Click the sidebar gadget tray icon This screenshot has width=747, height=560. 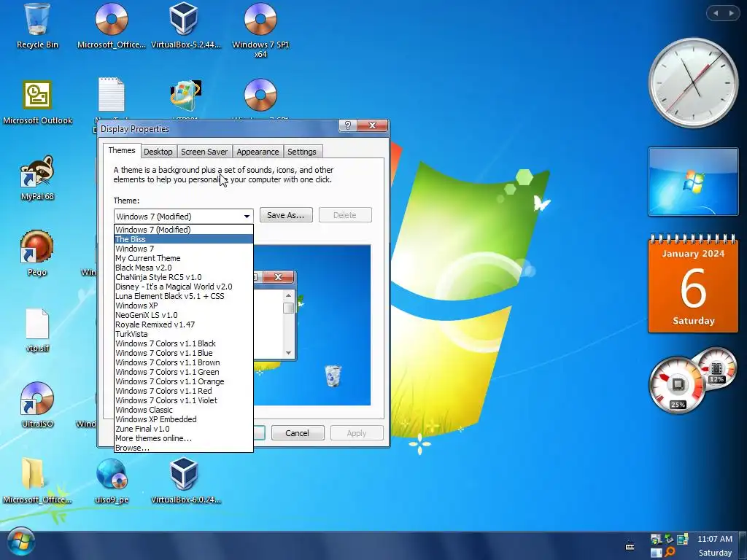656,553
